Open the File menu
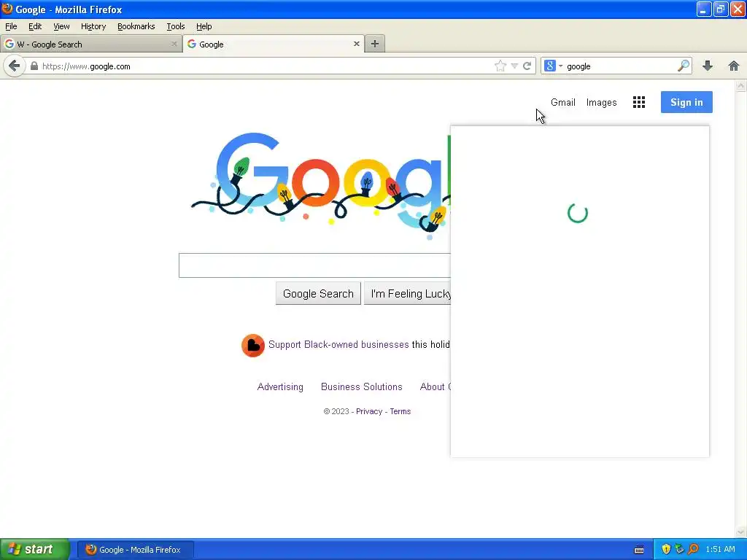The image size is (747, 560). (11, 26)
